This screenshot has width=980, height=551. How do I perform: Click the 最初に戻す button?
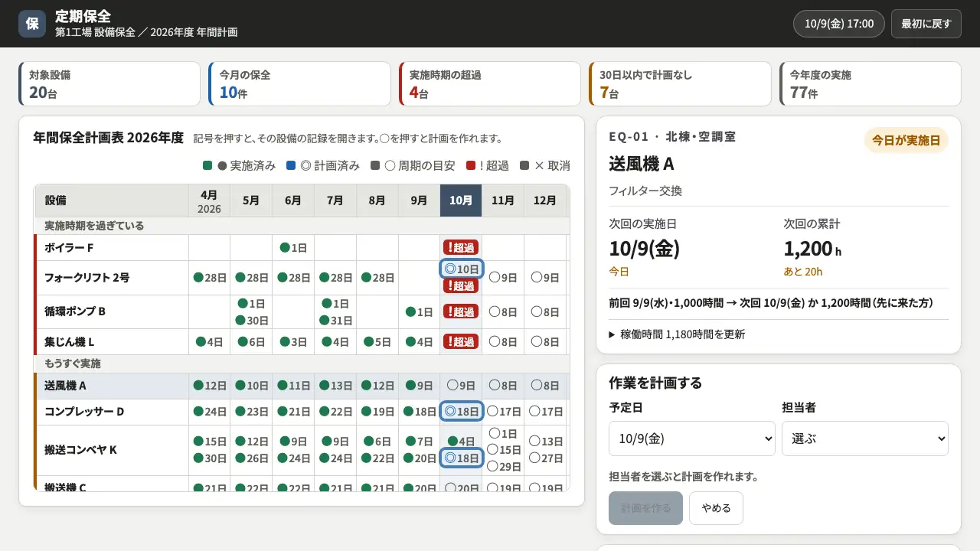[926, 24]
